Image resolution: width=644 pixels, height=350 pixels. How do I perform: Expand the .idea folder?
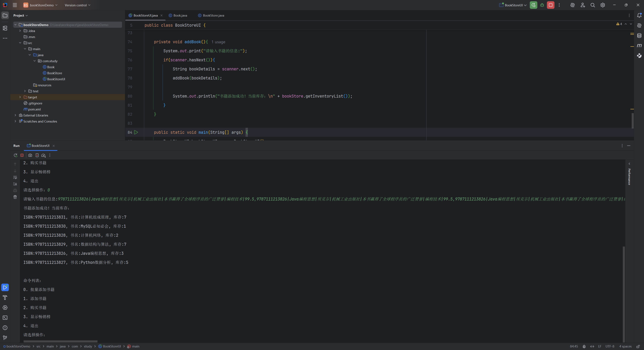(x=20, y=31)
